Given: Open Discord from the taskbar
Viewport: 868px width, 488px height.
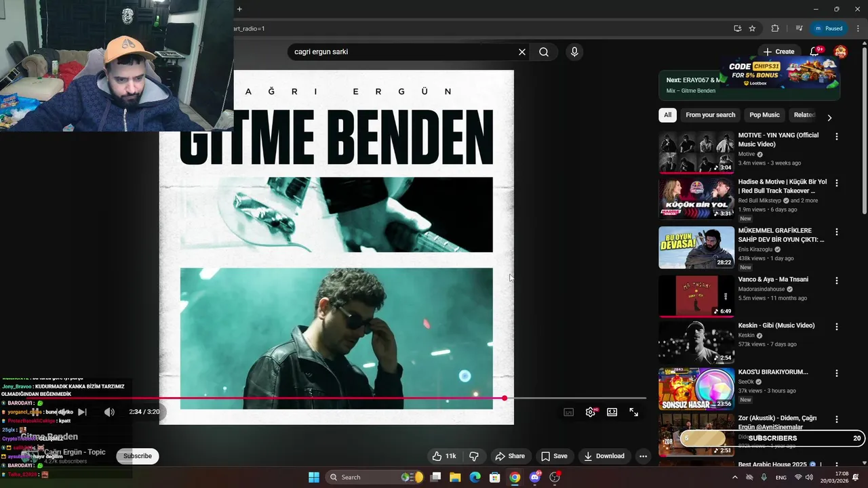Looking at the screenshot, I should click(x=535, y=477).
